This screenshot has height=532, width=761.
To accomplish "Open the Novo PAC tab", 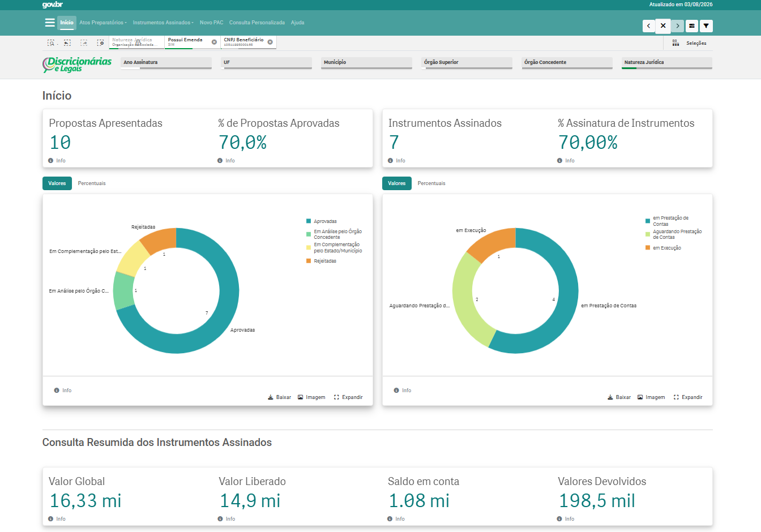I will tap(211, 23).
